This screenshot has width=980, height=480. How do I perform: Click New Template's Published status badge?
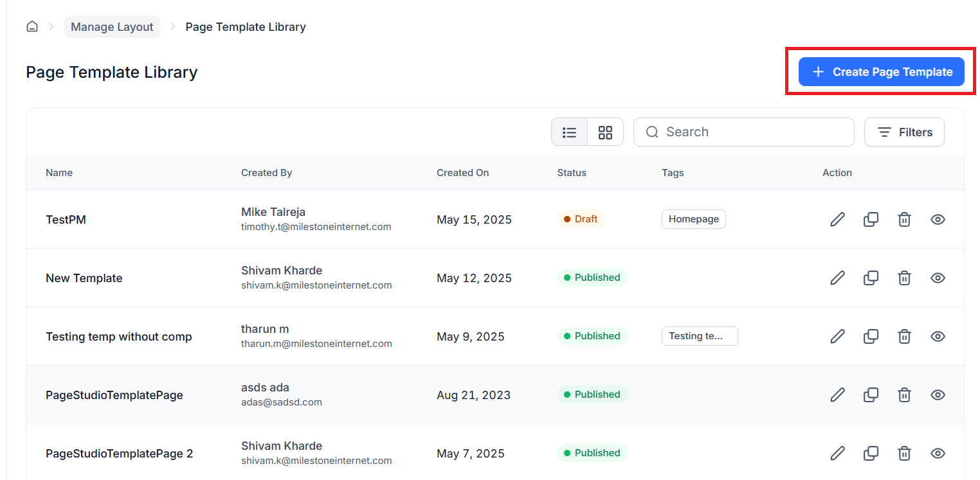click(592, 278)
